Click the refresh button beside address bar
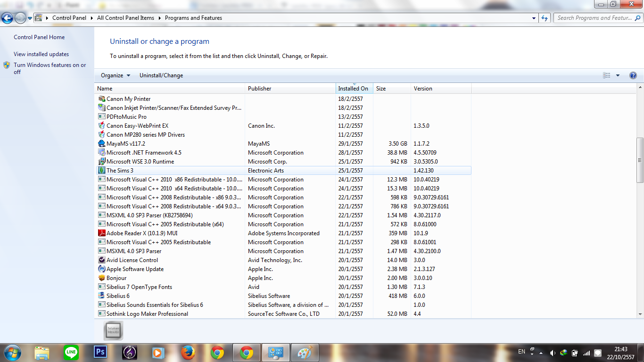Screen dimensions: 644x362 pos(545,18)
